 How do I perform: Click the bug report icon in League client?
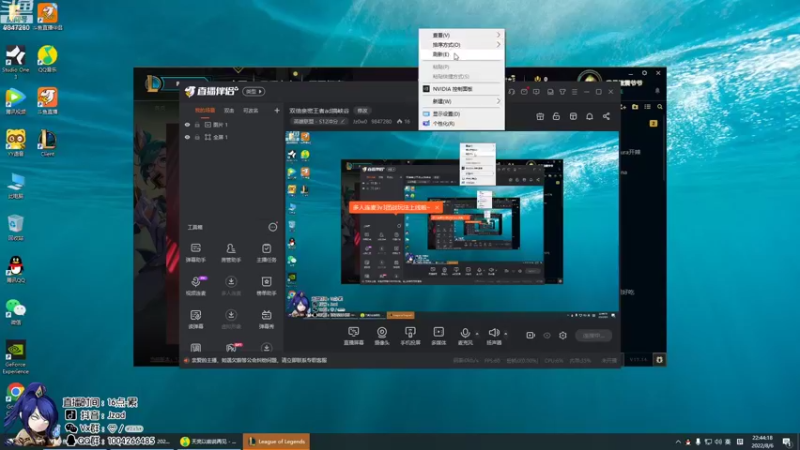click(659, 360)
